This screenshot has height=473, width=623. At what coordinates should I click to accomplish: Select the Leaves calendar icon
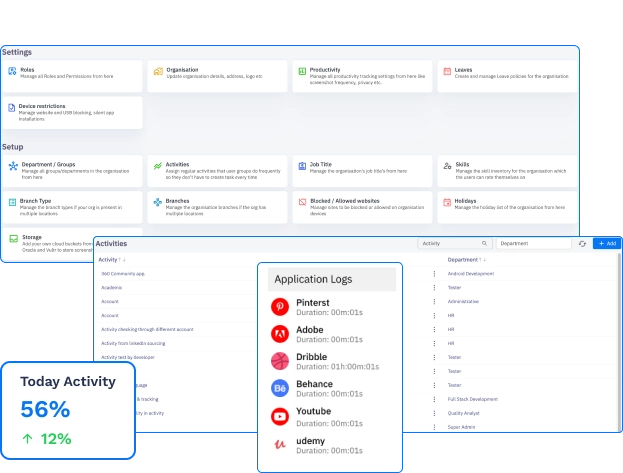click(446, 71)
